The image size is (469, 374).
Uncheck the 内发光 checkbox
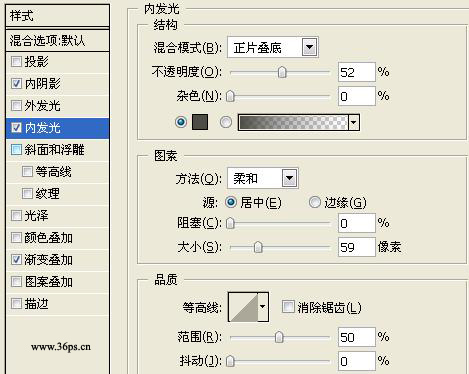tap(16, 128)
